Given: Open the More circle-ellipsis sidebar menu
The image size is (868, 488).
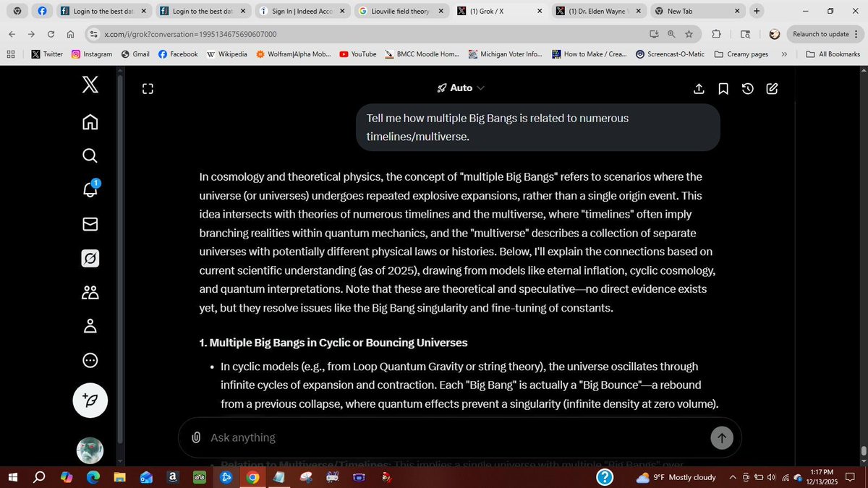Looking at the screenshot, I should pos(90,360).
